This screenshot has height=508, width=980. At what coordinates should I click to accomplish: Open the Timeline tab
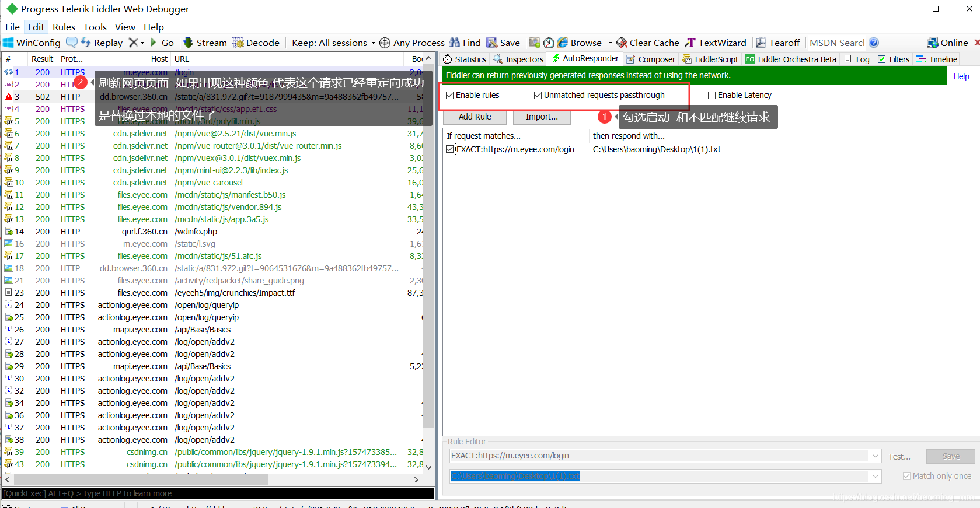point(937,59)
